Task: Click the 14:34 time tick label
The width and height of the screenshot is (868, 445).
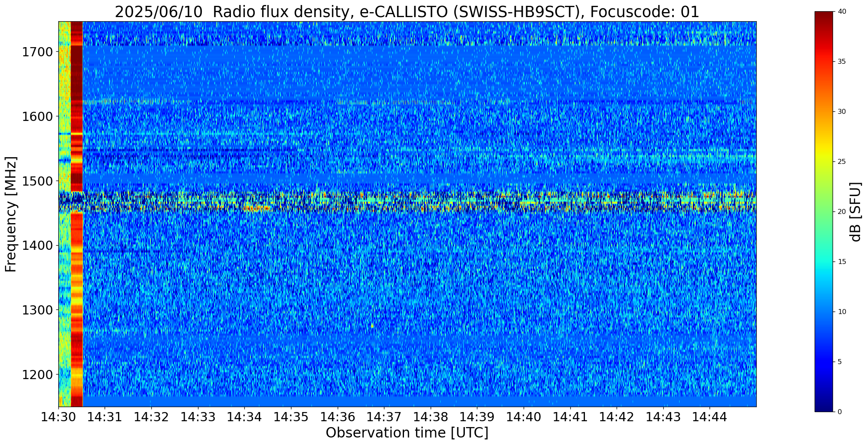Action: [245, 417]
